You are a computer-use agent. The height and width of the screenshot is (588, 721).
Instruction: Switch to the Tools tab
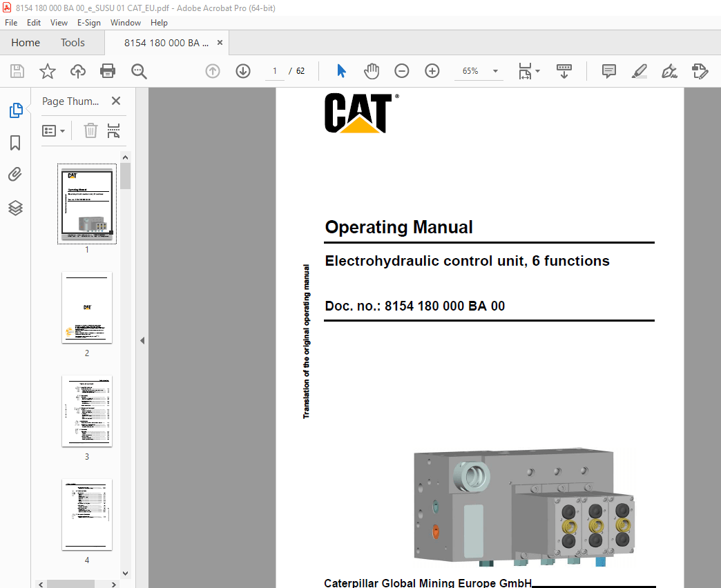tap(73, 42)
